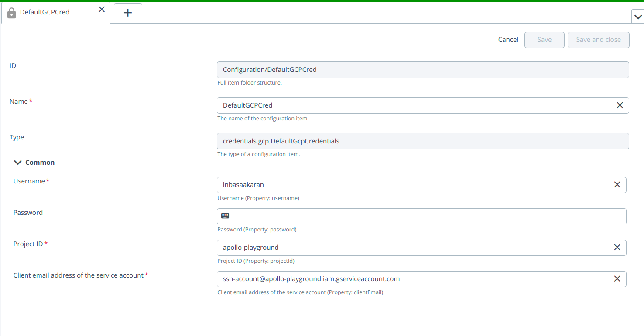Screen dimensions: 644x336
Task: Click 'The type of a configuration item.' text
Action: (259, 154)
